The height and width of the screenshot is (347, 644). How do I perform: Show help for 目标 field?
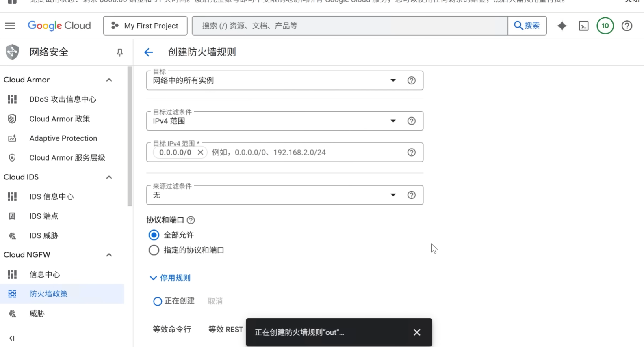(411, 80)
